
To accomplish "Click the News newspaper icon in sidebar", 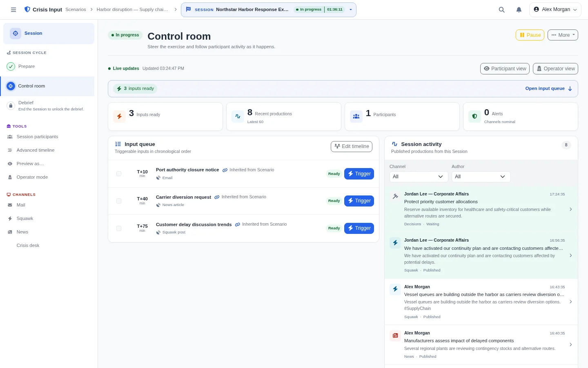I will pos(10,232).
